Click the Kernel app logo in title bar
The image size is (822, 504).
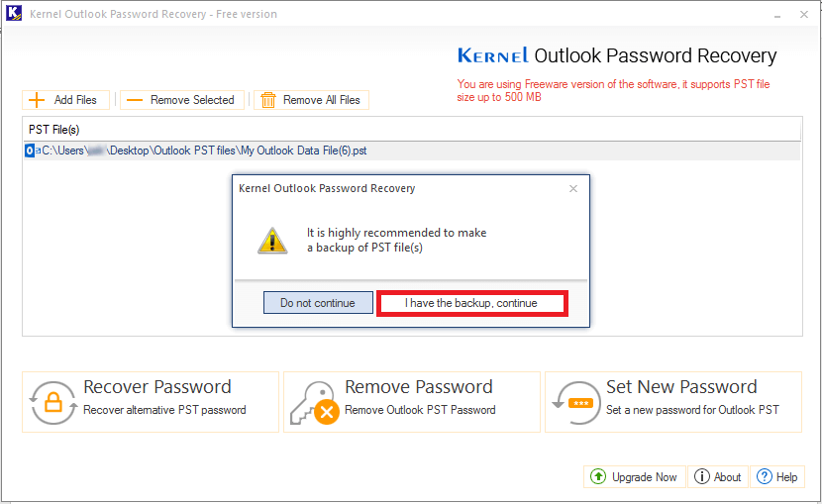14,13
